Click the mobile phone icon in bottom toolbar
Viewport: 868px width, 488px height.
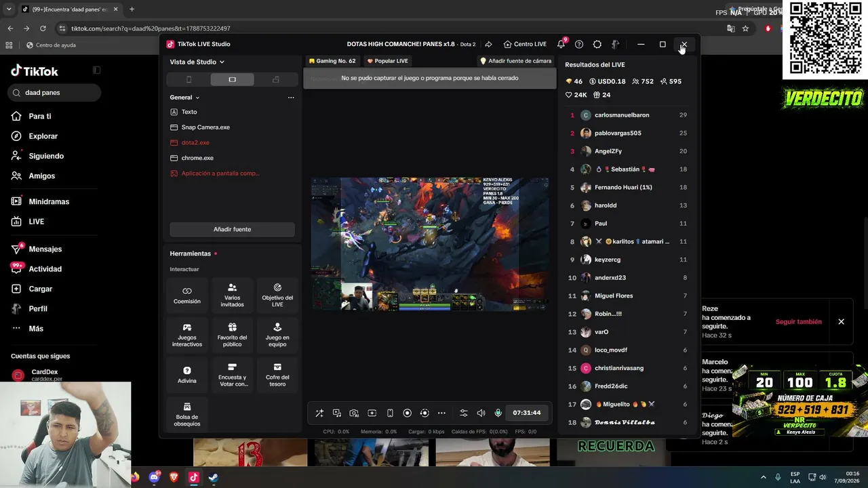390,413
